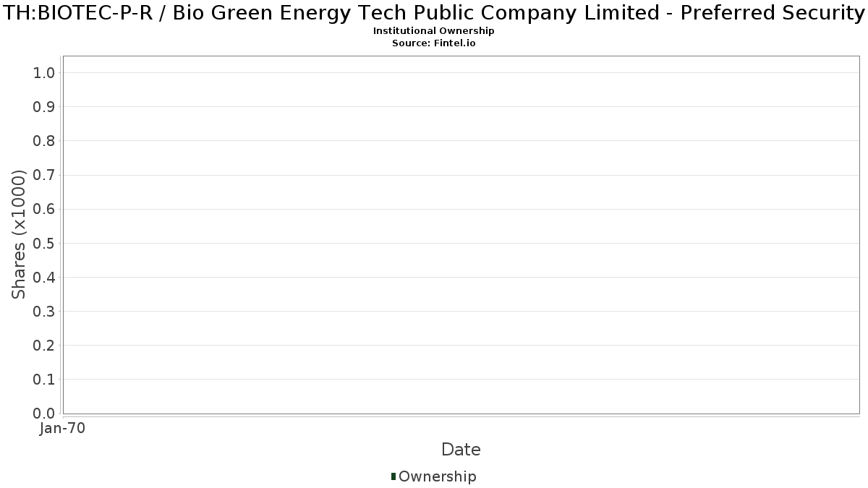
Task: Click the 0.7 y-axis label
Action: (x=44, y=175)
